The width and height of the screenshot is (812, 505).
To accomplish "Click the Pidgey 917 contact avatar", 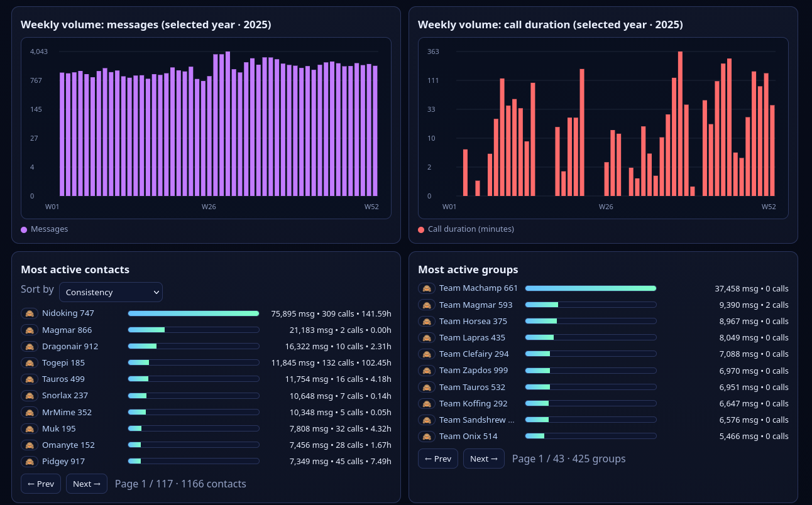I will pyautogui.click(x=29, y=461).
